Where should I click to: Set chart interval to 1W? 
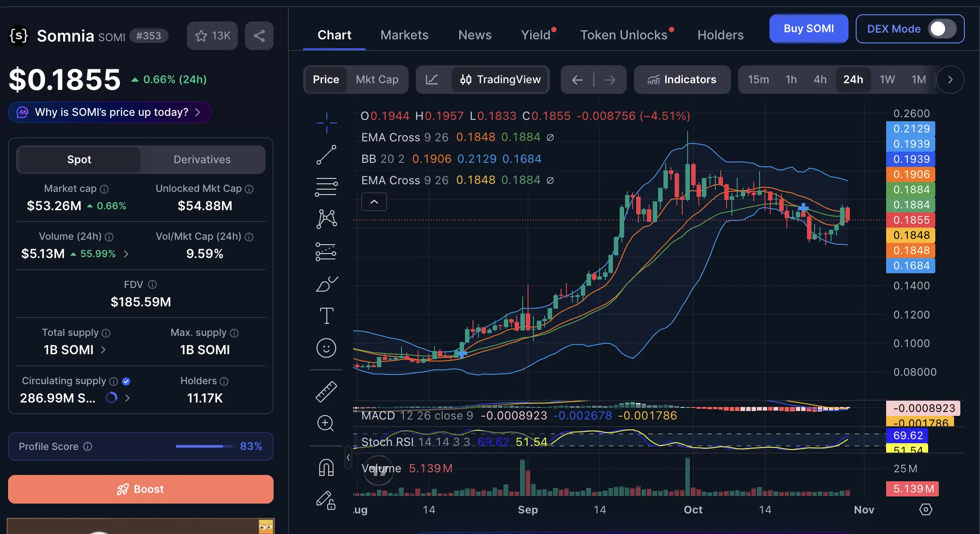[x=887, y=80]
